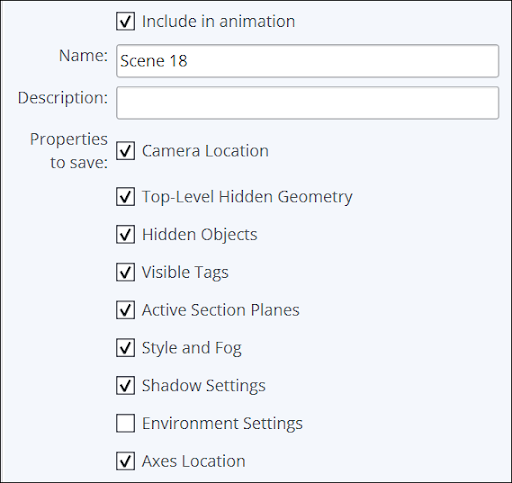Toggle the Visible Tags checkbox off

click(125, 272)
